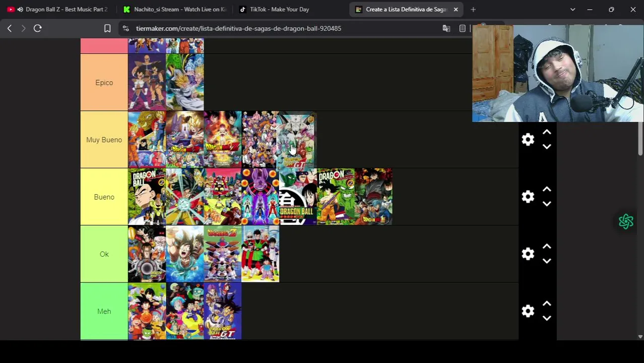The image size is (644, 363).
Task: Open the tab search dropdown chevron
Action: [x=572, y=10]
